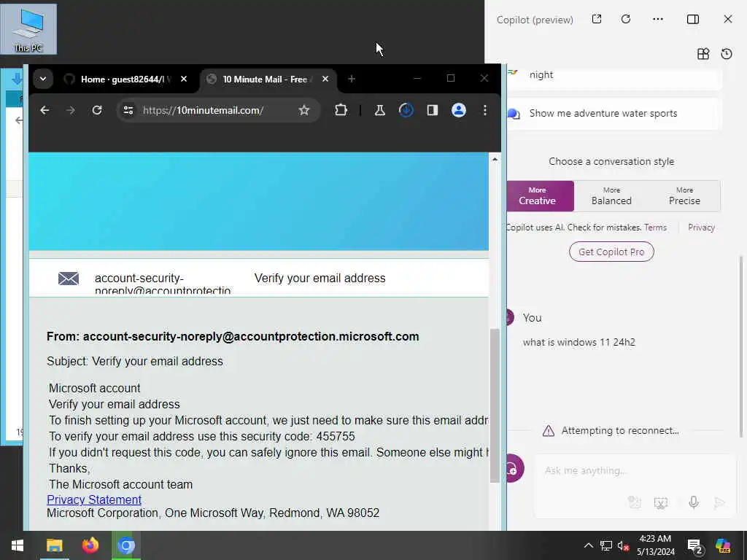Click Get Copilot Pro button
This screenshot has height=560, width=747.
611,252
